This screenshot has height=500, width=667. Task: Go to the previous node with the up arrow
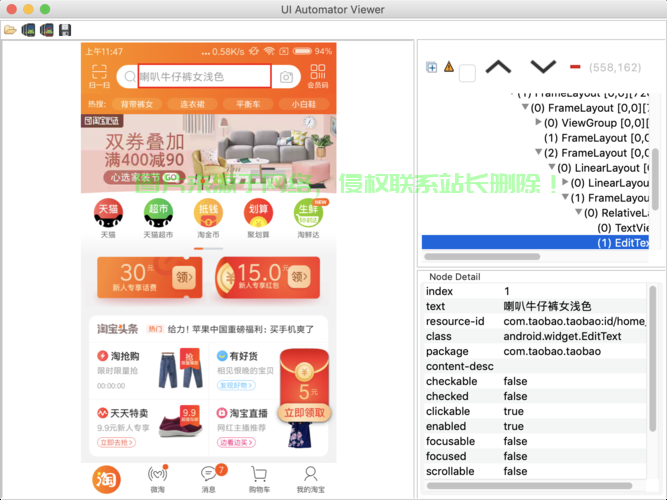click(x=498, y=67)
